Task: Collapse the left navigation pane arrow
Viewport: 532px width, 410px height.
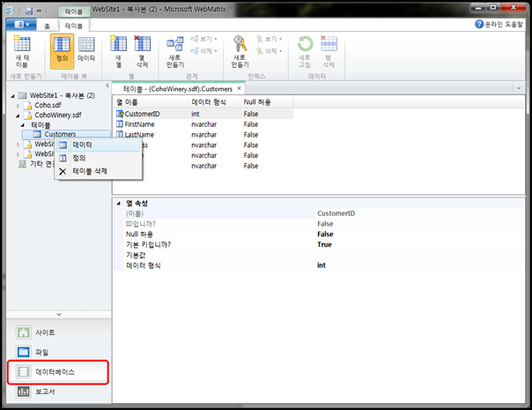Action: (x=107, y=86)
